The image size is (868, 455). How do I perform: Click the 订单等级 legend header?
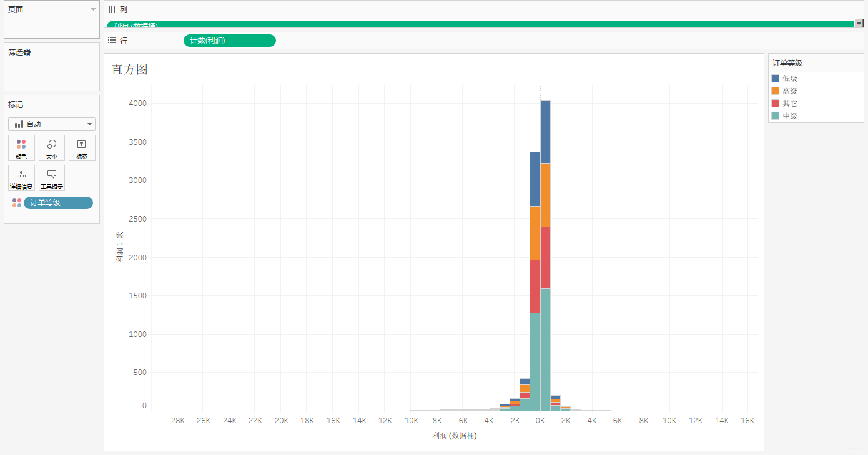click(x=787, y=63)
